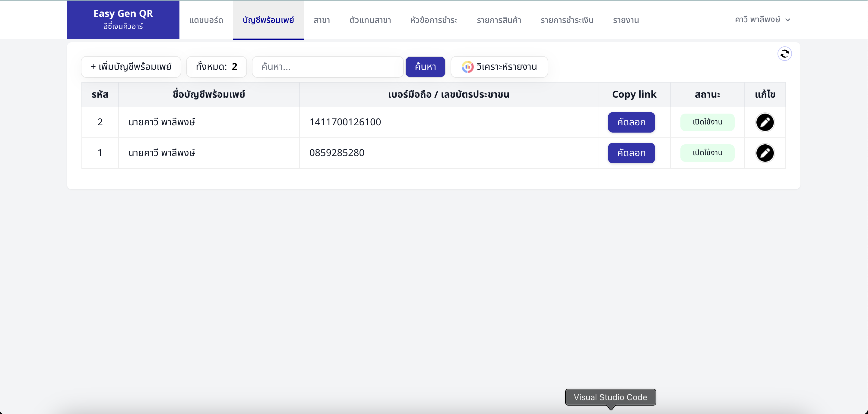This screenshot has width=868, height=414.
Task: Focus the ค้นหา search text field
Action: (x=328, y=67)
